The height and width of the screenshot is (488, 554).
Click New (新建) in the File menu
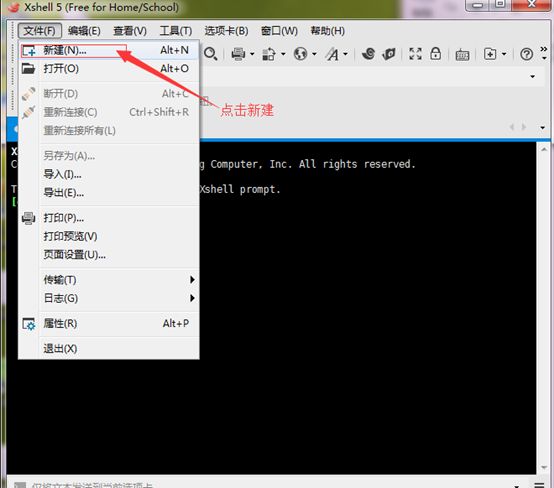tap(108, 51)
